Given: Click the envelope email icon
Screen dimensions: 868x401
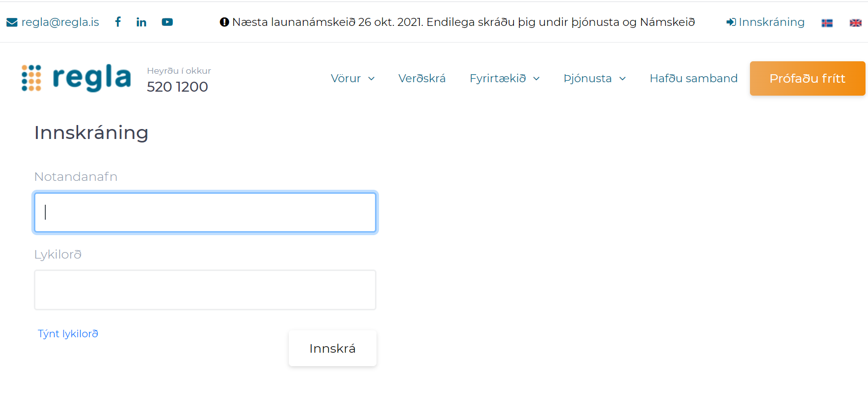Looking at the screenshot, I should [12, 22].
